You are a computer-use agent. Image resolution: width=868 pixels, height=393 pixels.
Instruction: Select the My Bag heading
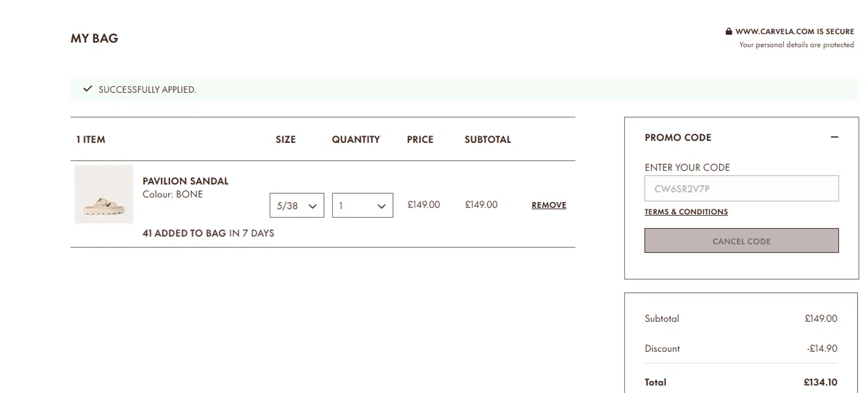tap(94, 38)
